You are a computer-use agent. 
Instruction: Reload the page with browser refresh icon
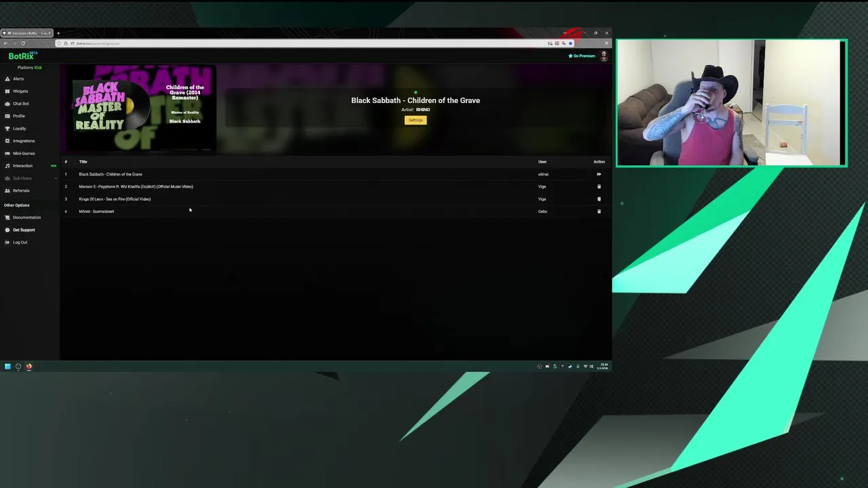click(23, 43)
